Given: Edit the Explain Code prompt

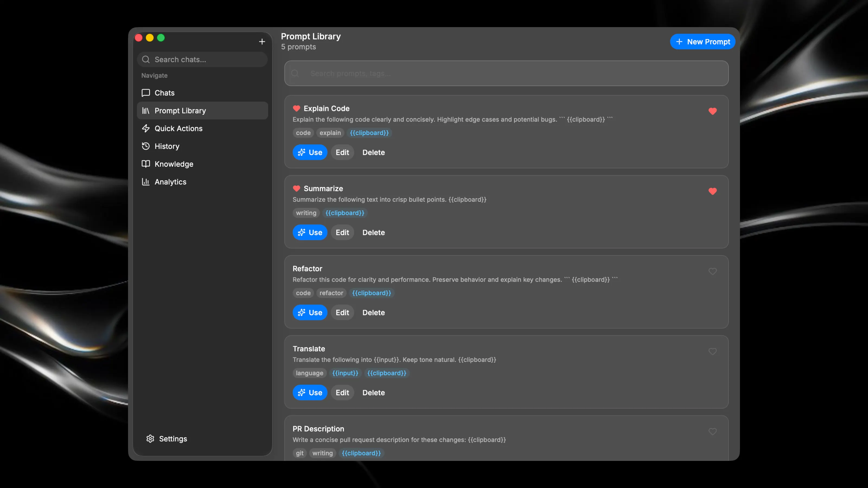Looking at the screenshot, I should [x=342, y=152].
